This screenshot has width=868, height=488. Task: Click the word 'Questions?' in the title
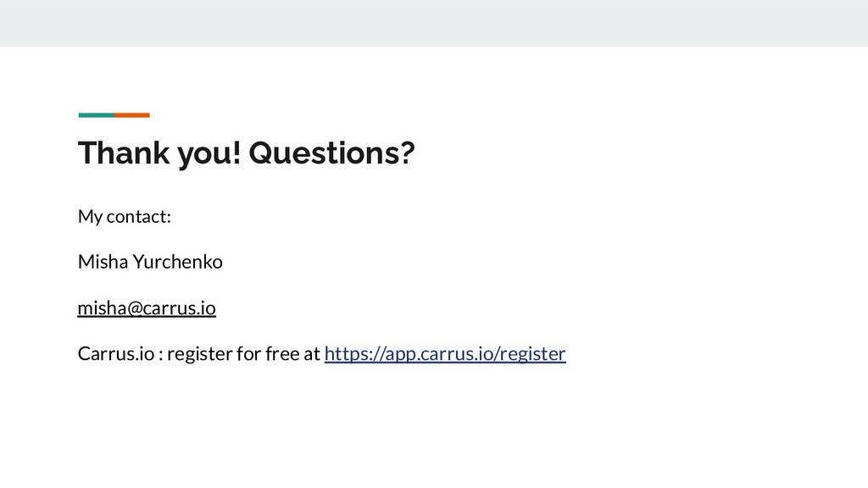coord(331,153)
